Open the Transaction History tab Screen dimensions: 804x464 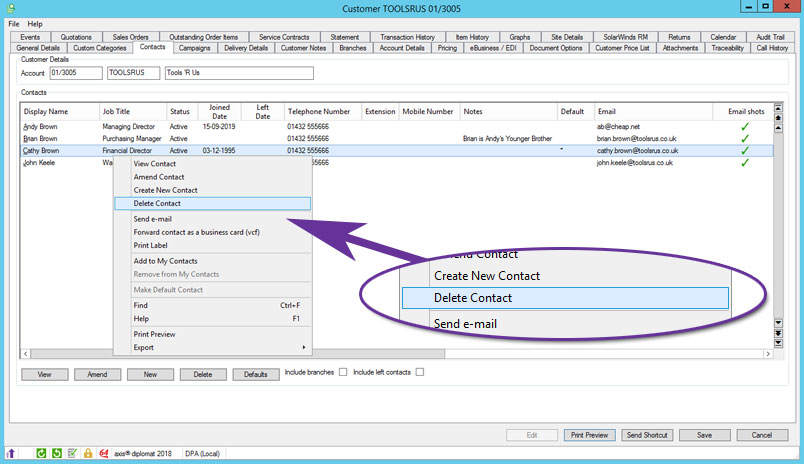click(407, 37)
